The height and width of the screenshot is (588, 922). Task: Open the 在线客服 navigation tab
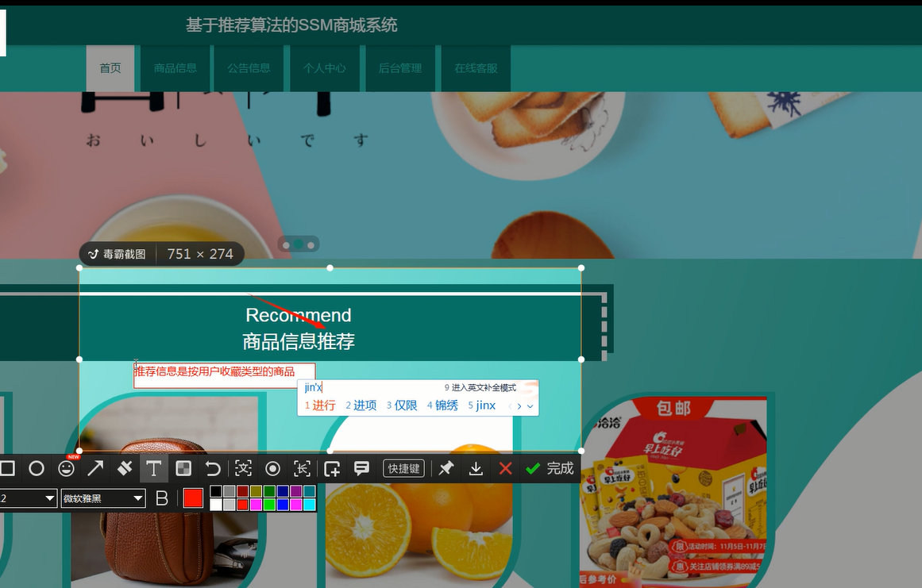[x=476, y=68]
